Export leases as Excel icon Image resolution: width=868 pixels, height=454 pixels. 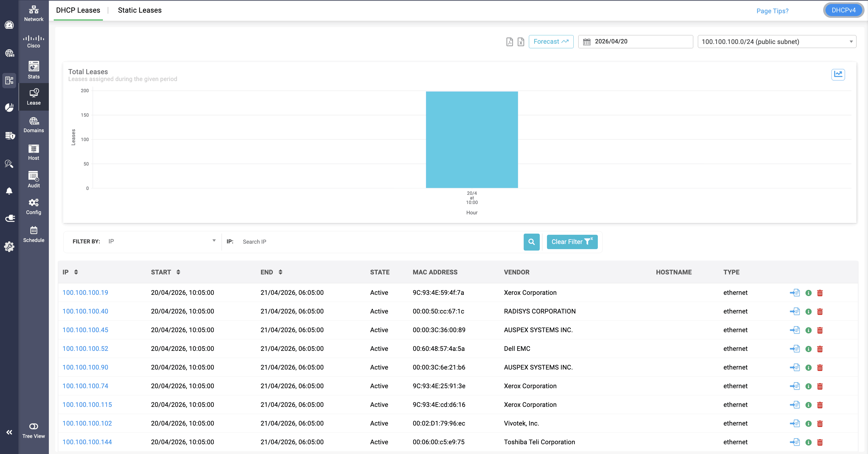521,42
